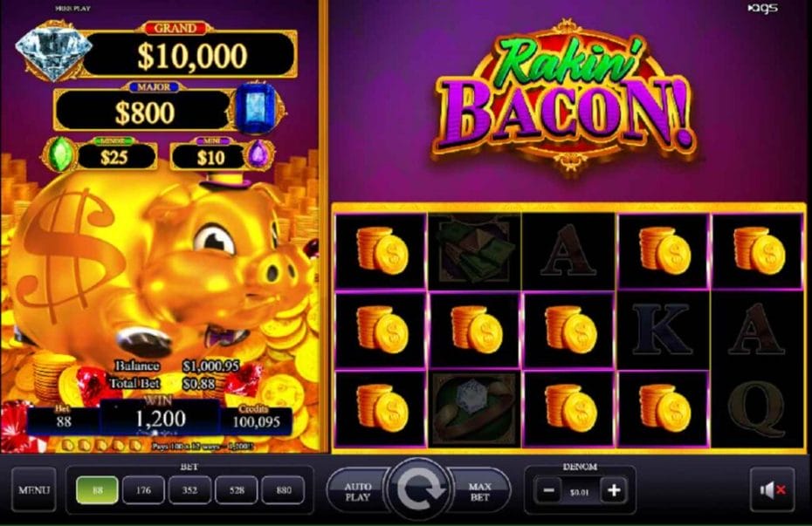Click the purple Mini jackpot gem

(258, 154)
